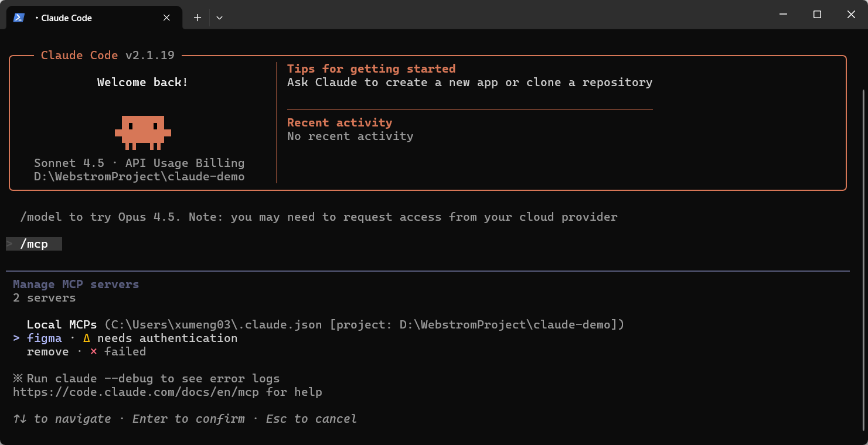Click the "Enter to confirm" navigation hint
Viewport: 868px width, 445px height.
[189, 419]
